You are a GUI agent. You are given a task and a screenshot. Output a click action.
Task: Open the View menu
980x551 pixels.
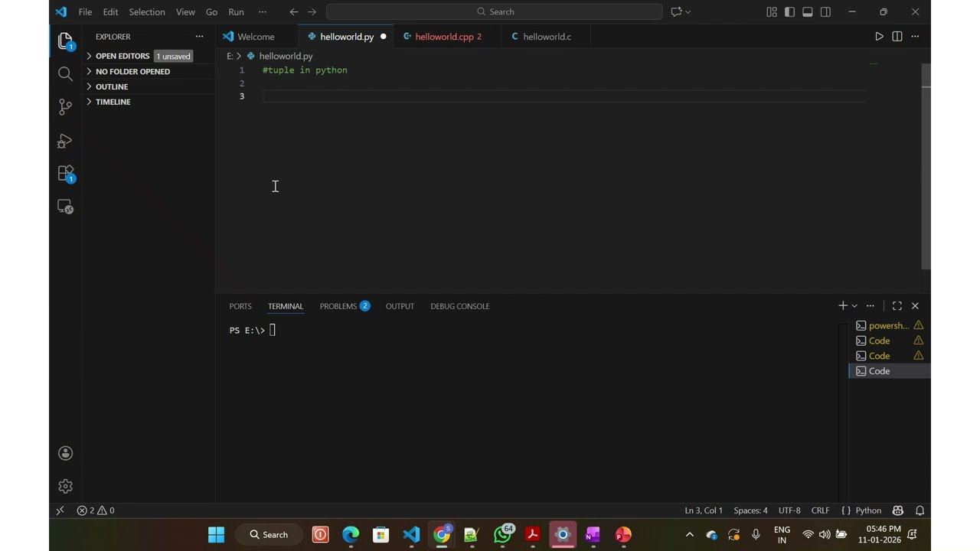tap(185, 11)
